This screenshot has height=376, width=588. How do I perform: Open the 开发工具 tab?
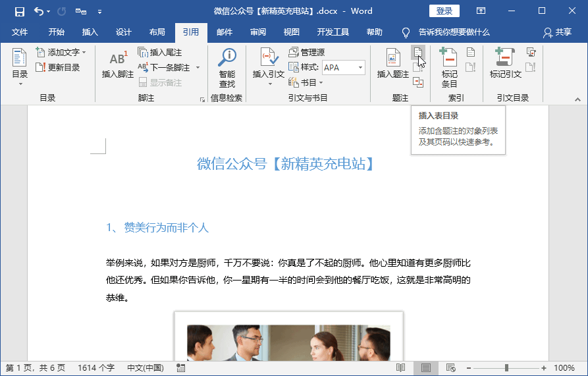coord(333,32)
